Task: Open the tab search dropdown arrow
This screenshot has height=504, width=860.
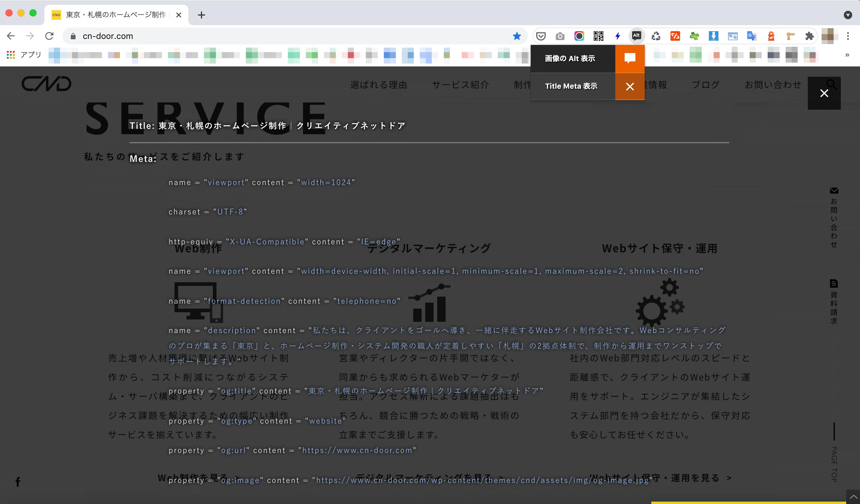Action: click(x=848, y=15)
